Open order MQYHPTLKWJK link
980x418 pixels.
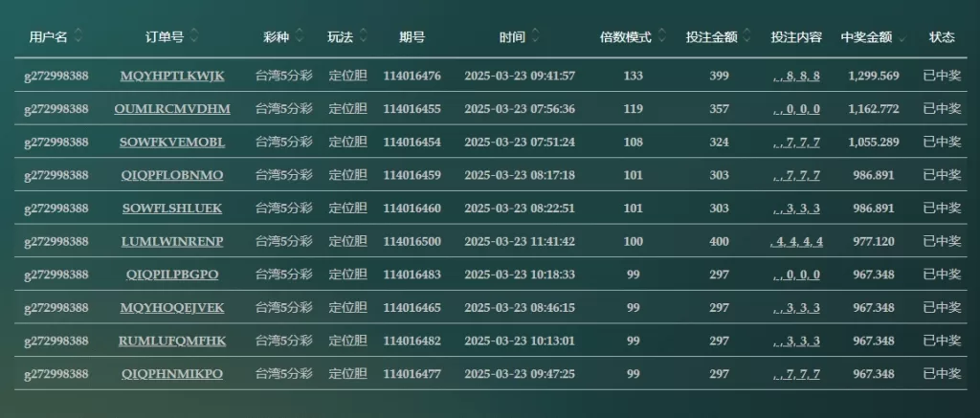pyautogui.click(x=172, y=77)
